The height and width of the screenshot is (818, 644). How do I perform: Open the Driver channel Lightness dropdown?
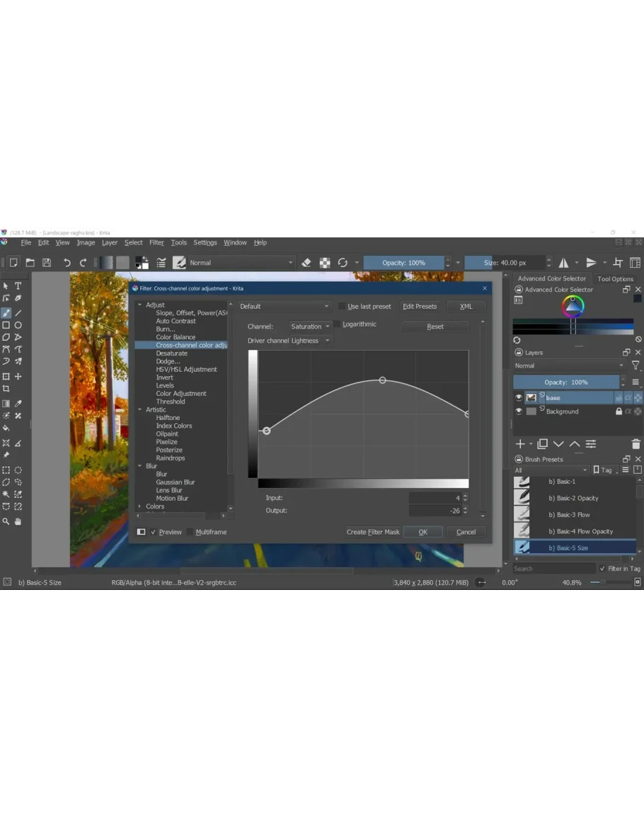tap(310, 341)
